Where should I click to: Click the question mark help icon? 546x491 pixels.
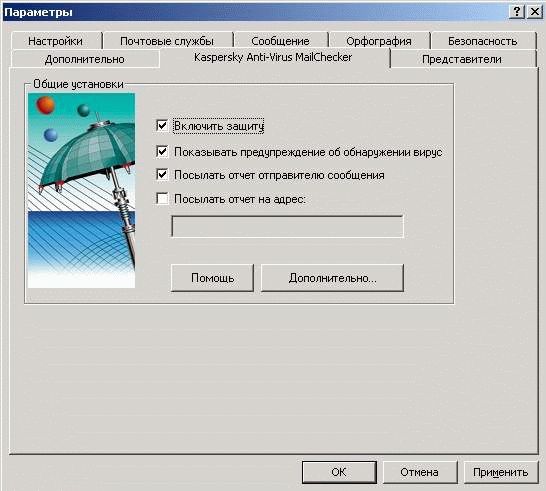coord(517,12)
